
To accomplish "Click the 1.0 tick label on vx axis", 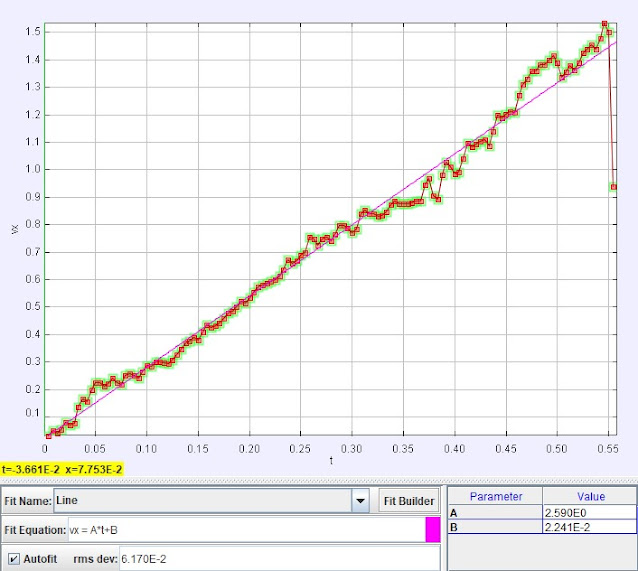I will tap(33, 169).
